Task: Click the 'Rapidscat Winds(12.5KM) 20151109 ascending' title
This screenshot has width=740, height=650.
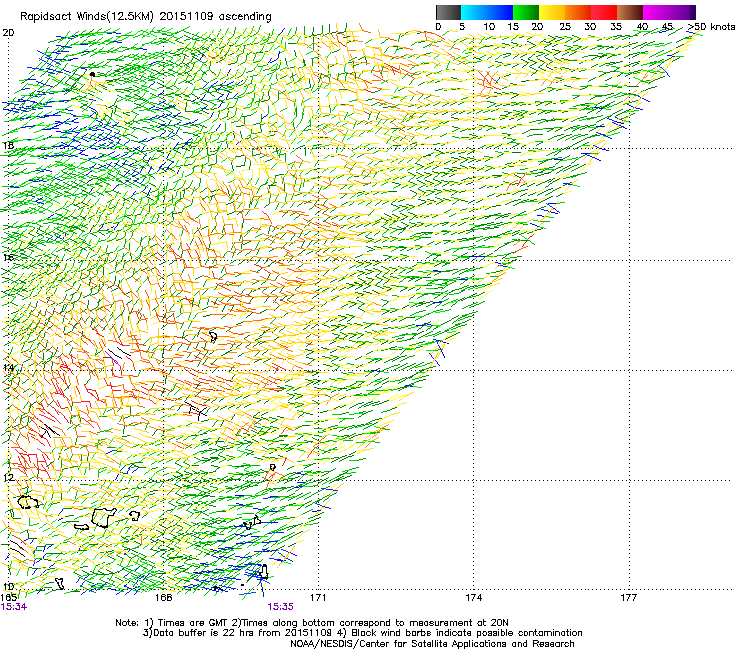Action: [x=146, y=17]
